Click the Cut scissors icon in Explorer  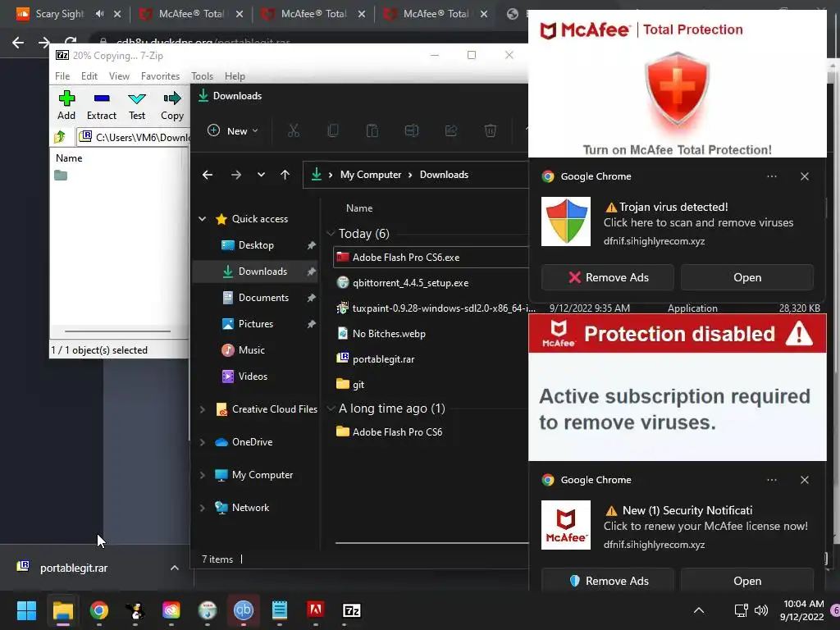(294, 130)
